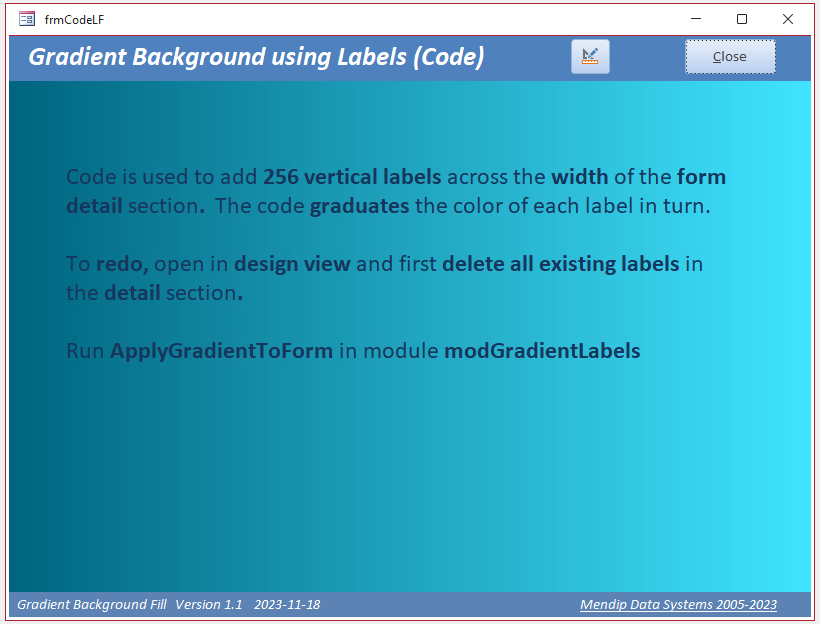
Task: Click the bold text 'ApplyGradientToForm'
Action: (221, 351)
